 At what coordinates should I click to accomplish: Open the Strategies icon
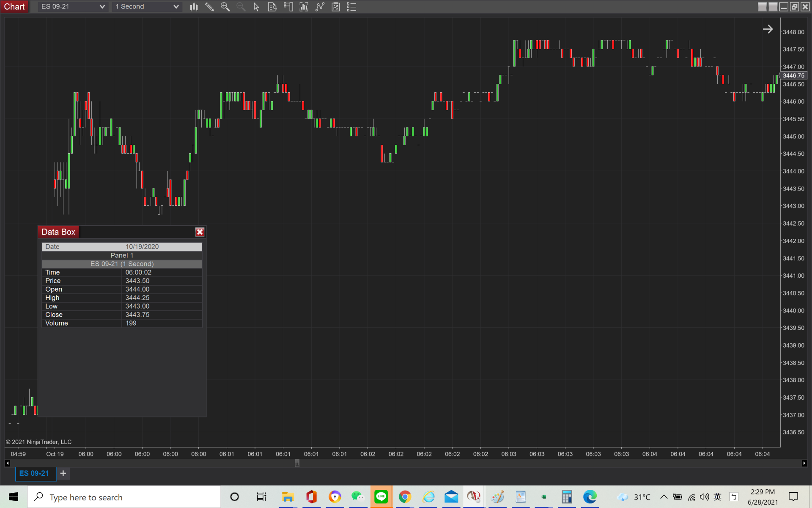point(336,7)
